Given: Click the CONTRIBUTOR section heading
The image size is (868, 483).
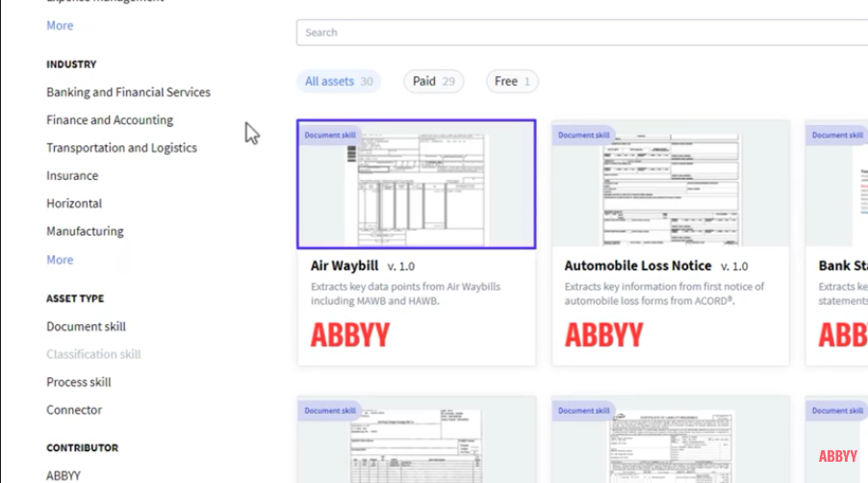Looking at the screenshot, I should [83, 447].
